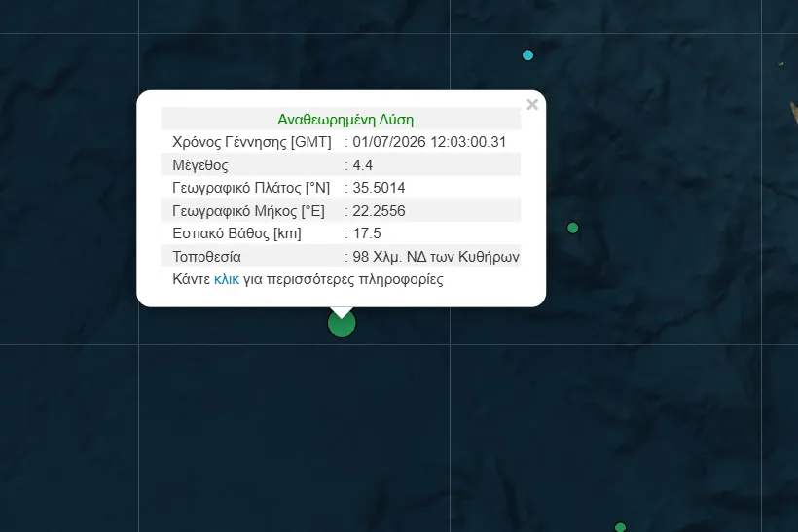Click the 'Εστιακό Βάθος [km]' label

237,233
